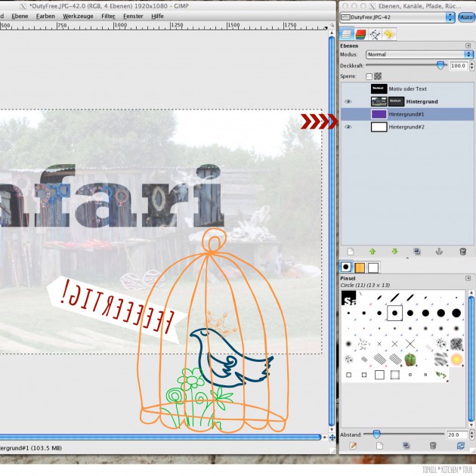Image resolution: width=476 pixels, height=476 pixels.
Task: Switch to the Paths tab icon
Action: (375, 34)
